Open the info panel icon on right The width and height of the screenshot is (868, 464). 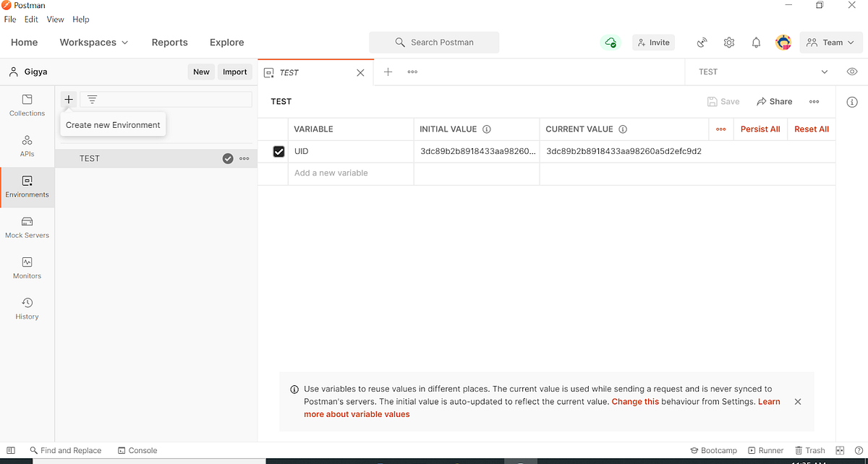(x=852, y=103)
